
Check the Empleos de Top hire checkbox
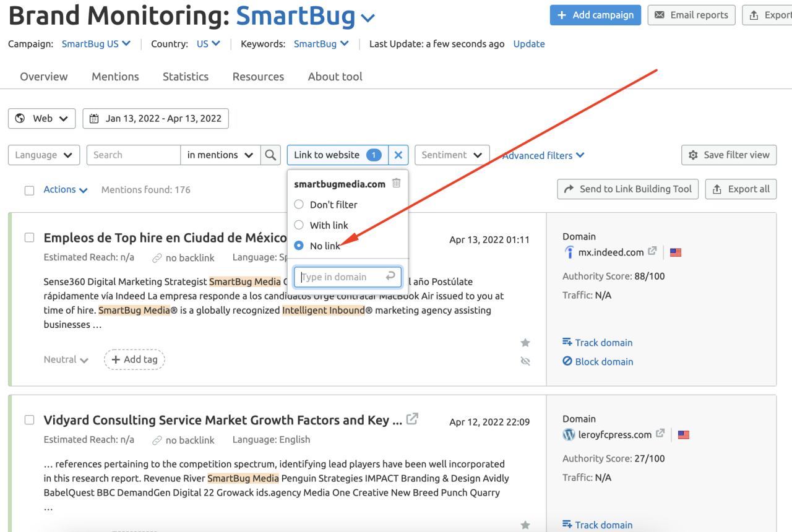click(29, 238)
